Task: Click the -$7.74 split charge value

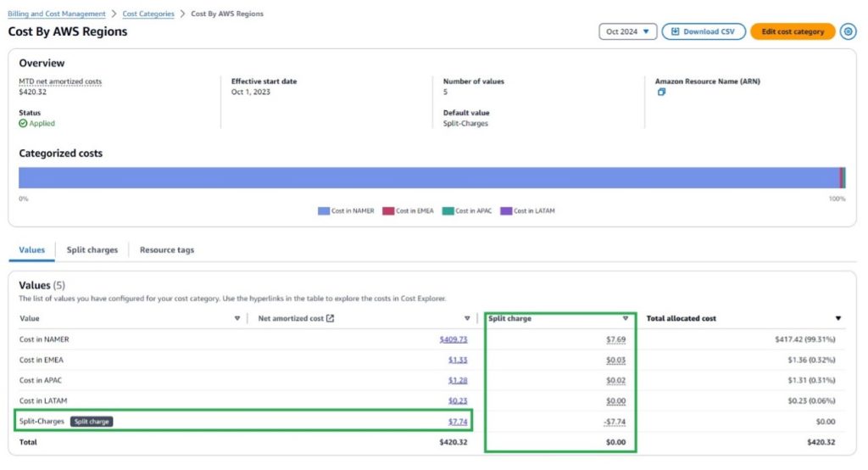Action: click(615, 422)
